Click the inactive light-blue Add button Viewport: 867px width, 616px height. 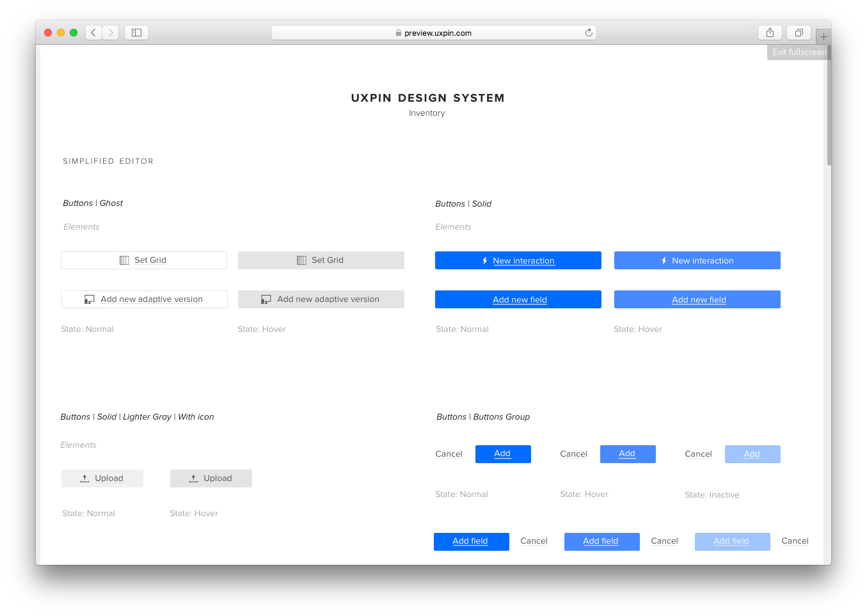[752, 454]
